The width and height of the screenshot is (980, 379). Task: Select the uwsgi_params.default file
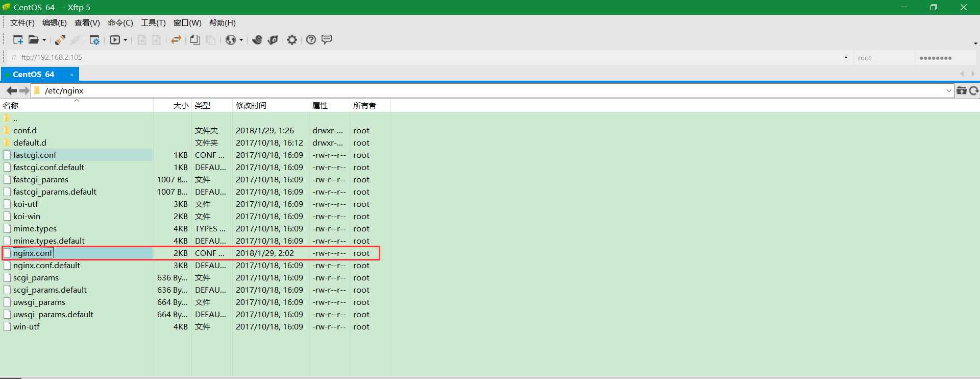pyautogui.click(x=53, y=315)
